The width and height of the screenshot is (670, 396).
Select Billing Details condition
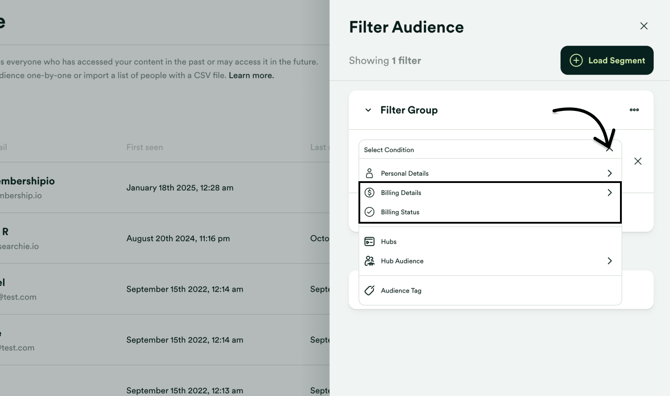point(490,193)
